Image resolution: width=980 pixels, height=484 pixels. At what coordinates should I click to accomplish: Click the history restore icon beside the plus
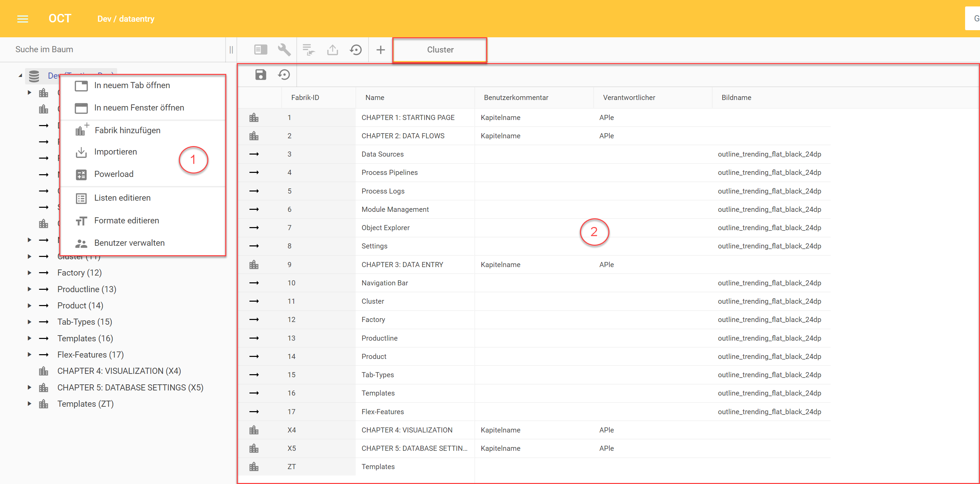[x=356, y=50]
